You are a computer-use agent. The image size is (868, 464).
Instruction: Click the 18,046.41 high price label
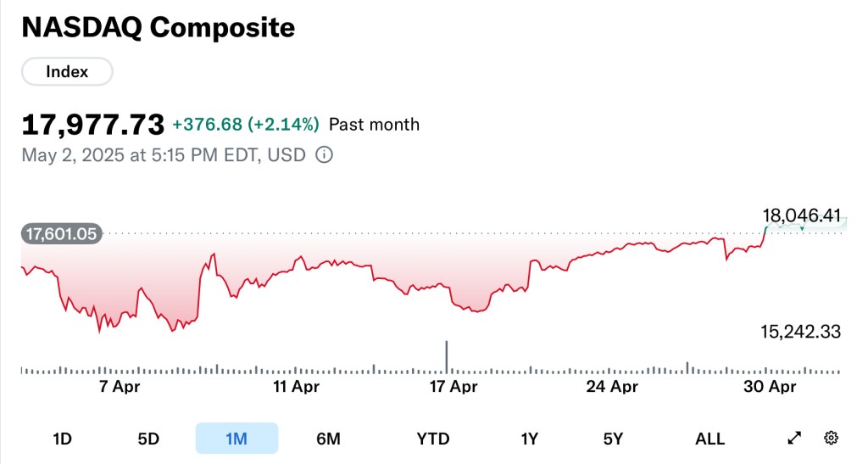point(802,216)
